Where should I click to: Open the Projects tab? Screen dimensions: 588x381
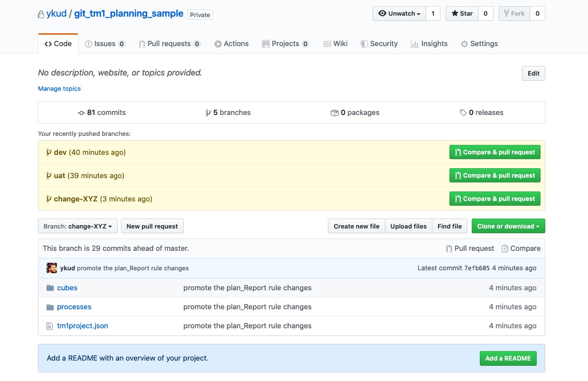click(285, 44)
